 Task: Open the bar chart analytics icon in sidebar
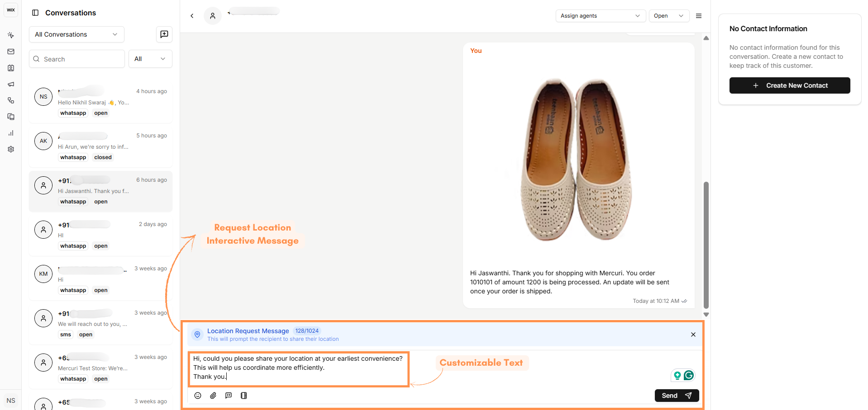11,133
